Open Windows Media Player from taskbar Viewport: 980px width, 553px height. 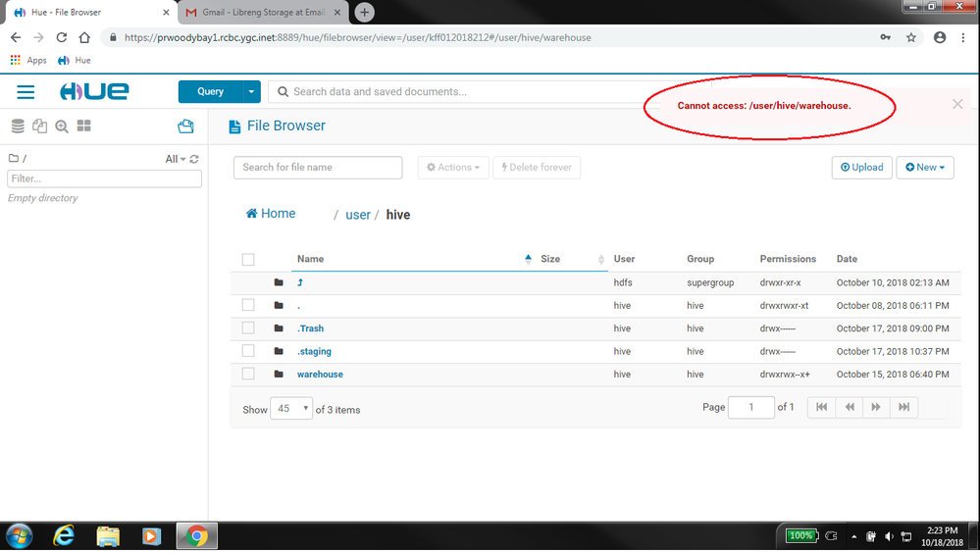(151, 536)
